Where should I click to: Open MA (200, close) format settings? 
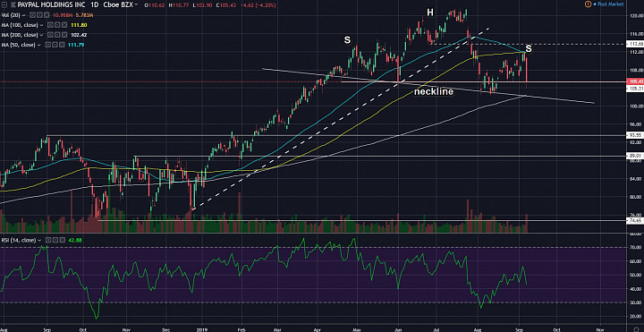[x=57, y=35]
